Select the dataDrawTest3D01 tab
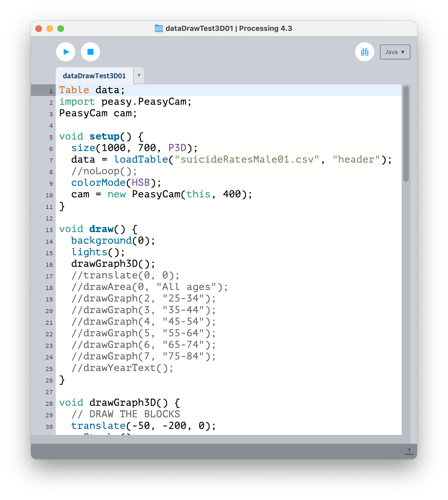 [x=94, y=76]
